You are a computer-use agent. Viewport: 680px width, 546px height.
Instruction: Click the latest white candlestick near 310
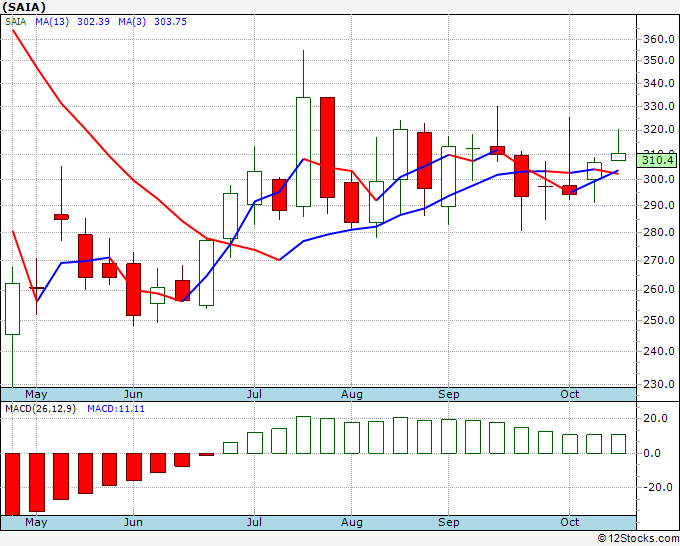click(618, 157)
